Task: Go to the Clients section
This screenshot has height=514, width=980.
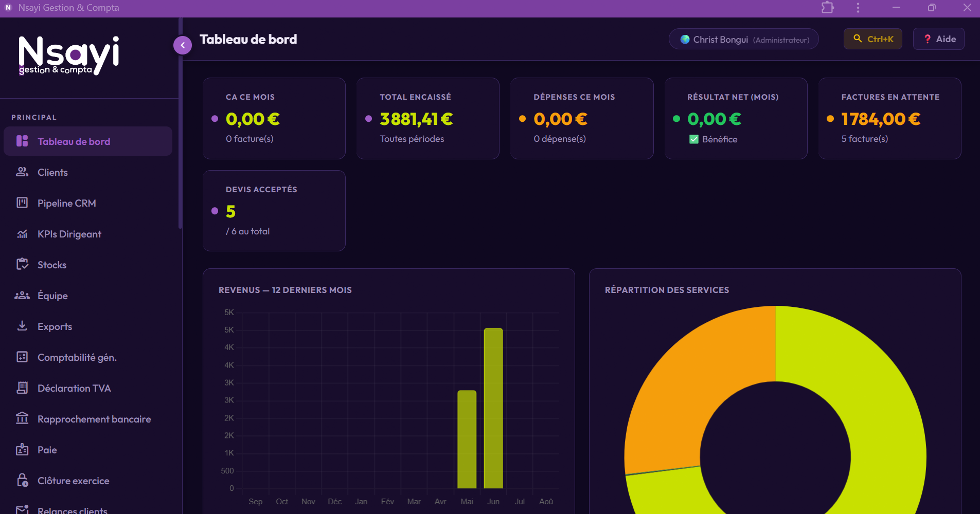Action: (88, 172)
